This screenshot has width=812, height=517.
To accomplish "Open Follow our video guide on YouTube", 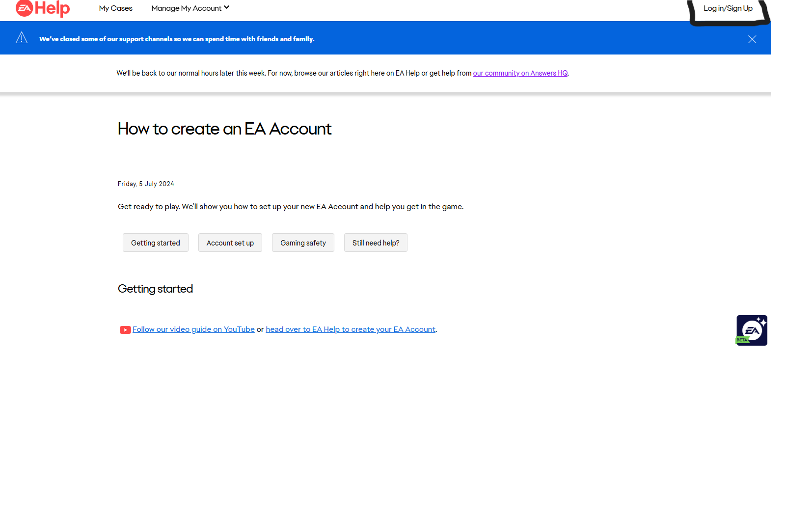I will click(193, 329).
